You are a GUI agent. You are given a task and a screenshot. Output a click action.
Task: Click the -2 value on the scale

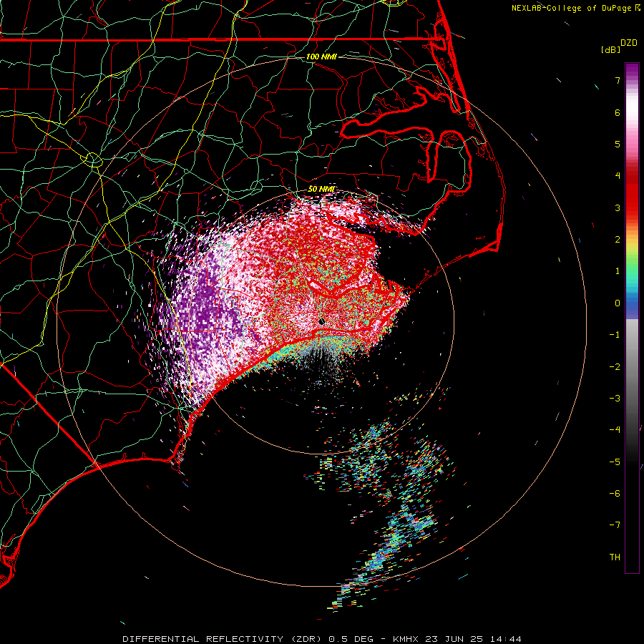pyautogui.click(x=615, y=367)
